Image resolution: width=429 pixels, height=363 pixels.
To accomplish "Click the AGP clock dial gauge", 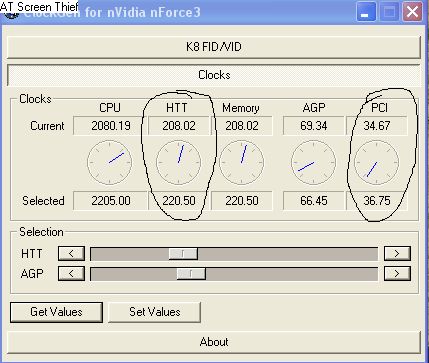I will [x=313, y=162].
